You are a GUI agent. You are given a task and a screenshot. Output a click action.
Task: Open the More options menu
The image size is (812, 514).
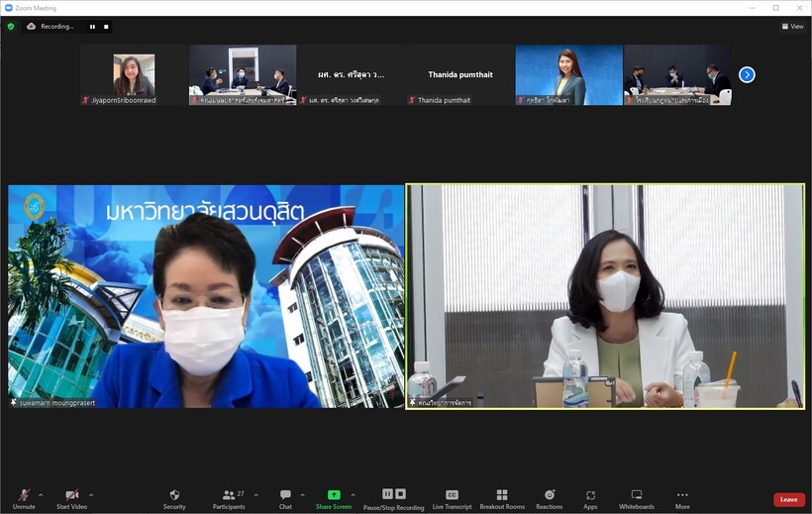682,496
